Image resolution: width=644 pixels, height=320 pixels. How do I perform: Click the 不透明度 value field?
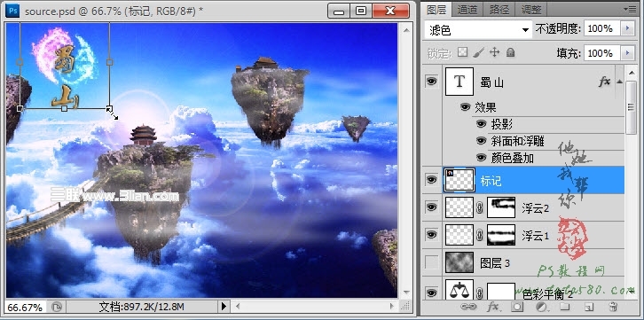coord(602,28)
